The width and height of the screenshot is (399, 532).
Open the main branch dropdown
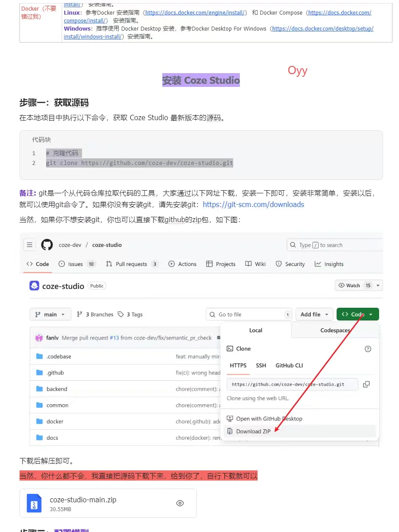(50, 314)
